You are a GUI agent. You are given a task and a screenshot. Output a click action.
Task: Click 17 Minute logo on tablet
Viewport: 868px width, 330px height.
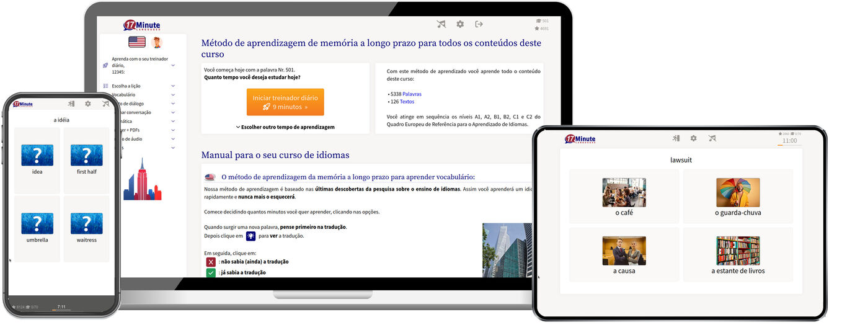pos(580,139)
